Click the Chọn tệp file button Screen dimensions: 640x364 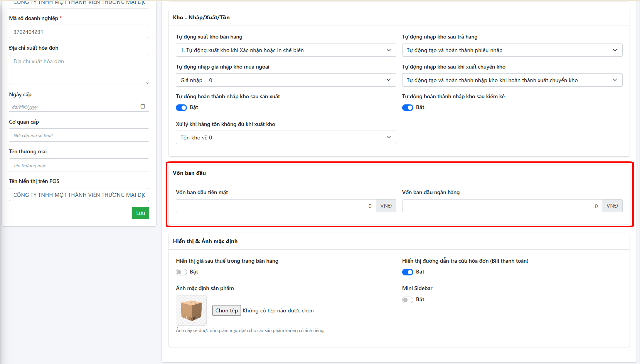pos(227,310)
